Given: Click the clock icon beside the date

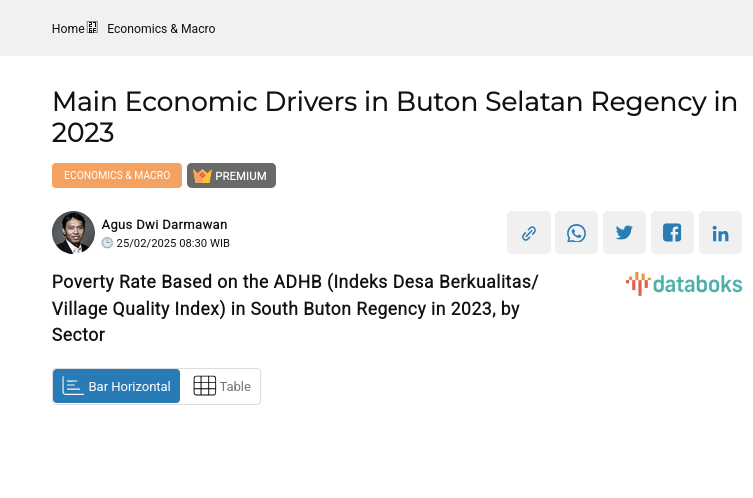Looking at the screenshot, I should [107, 243].
